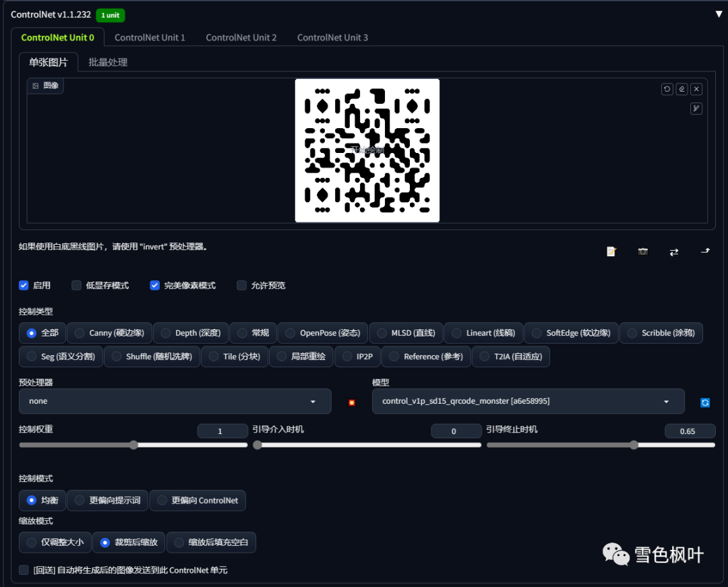Enable the 回送 auto-send checkbox
The width and height of the screenshot is (728, 587).
[x=24, y=570]
